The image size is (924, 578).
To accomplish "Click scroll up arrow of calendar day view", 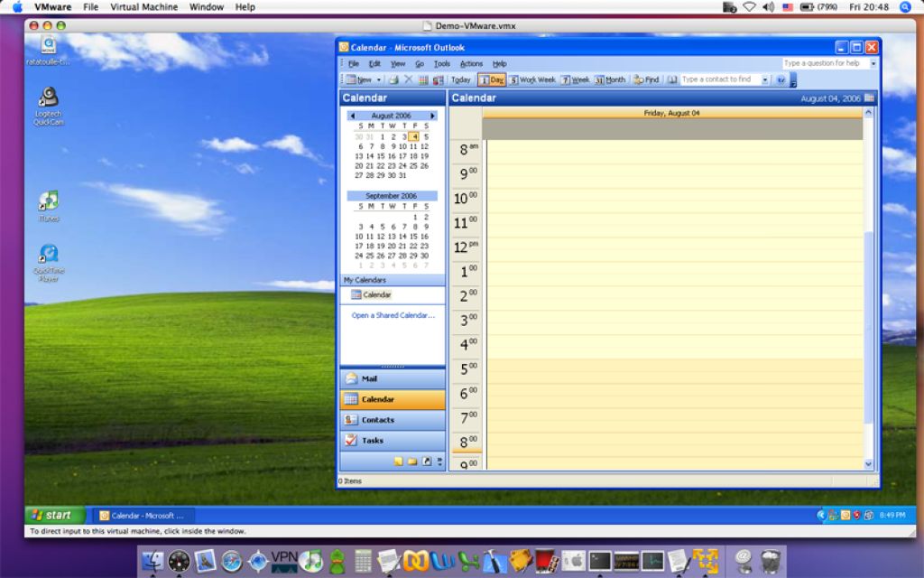I will pos(868,113).
